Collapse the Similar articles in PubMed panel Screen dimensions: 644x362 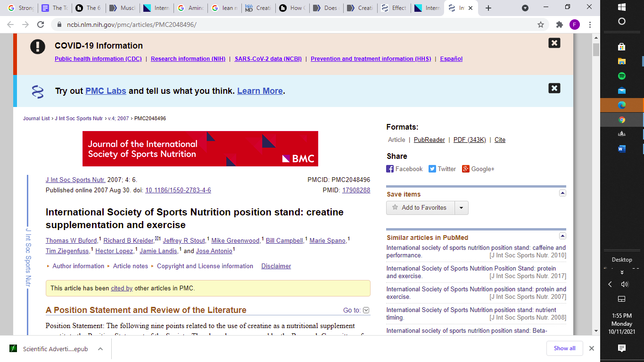click(562, 236)
